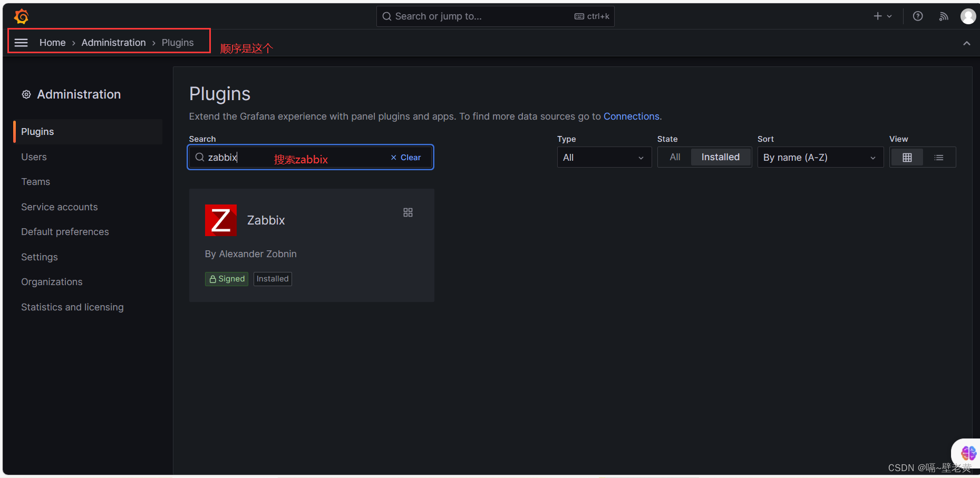The width and height of the screenshot is (980, 478).
Task: Click the ctrl+k keyboard shortcut hint
Action: (592, 16)
